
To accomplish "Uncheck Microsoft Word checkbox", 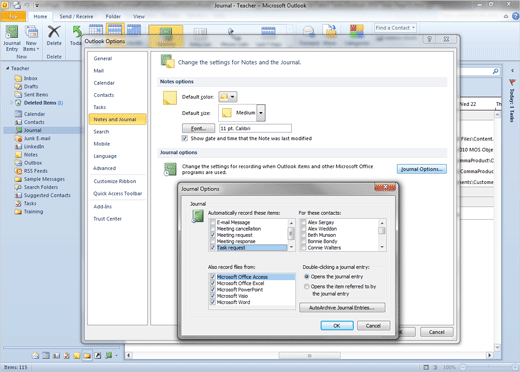I will (213, 302).
